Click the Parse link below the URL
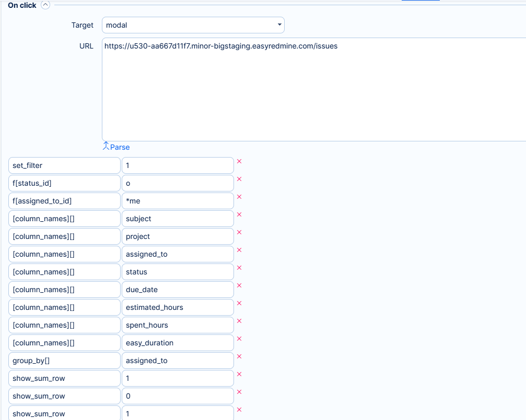This screenshot has width=526, height=420. (116, 147)
